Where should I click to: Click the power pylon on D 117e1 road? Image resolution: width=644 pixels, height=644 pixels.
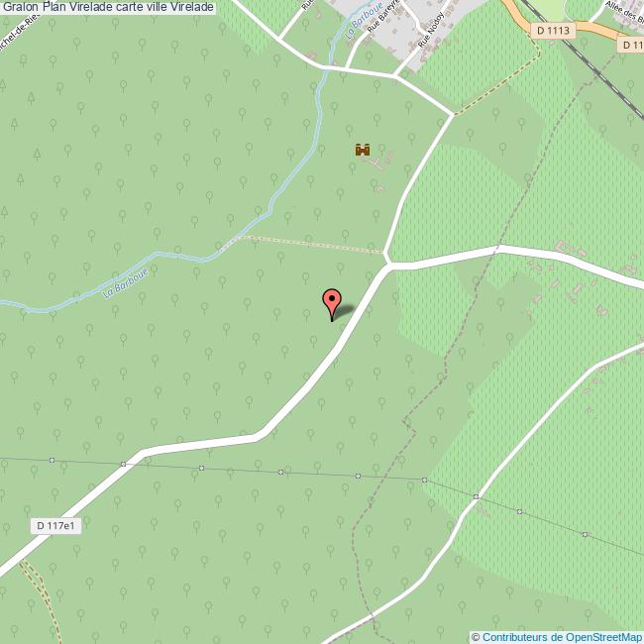[123, 464]
